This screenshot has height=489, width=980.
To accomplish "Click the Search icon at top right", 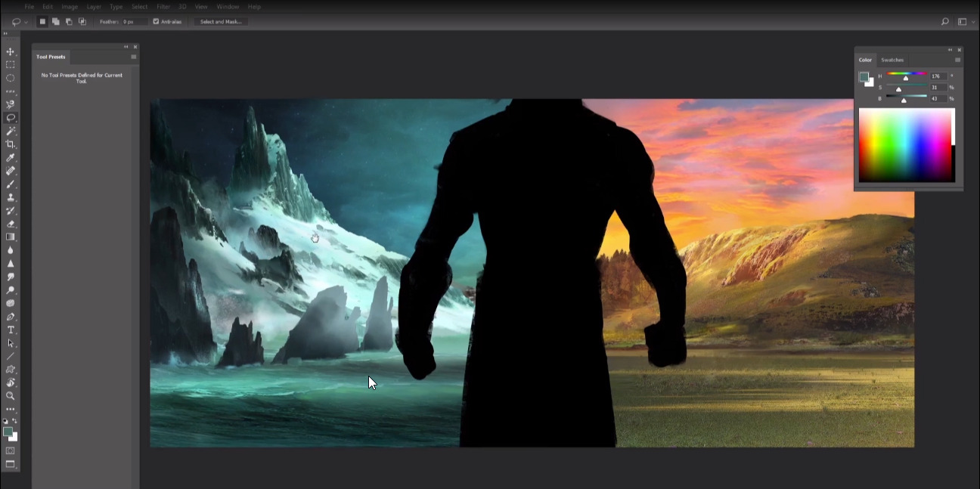I will pos(944,22).
